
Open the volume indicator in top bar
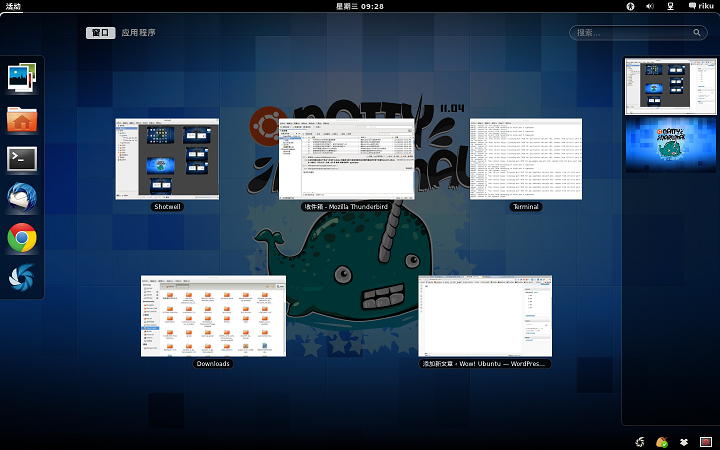[650, 6]
